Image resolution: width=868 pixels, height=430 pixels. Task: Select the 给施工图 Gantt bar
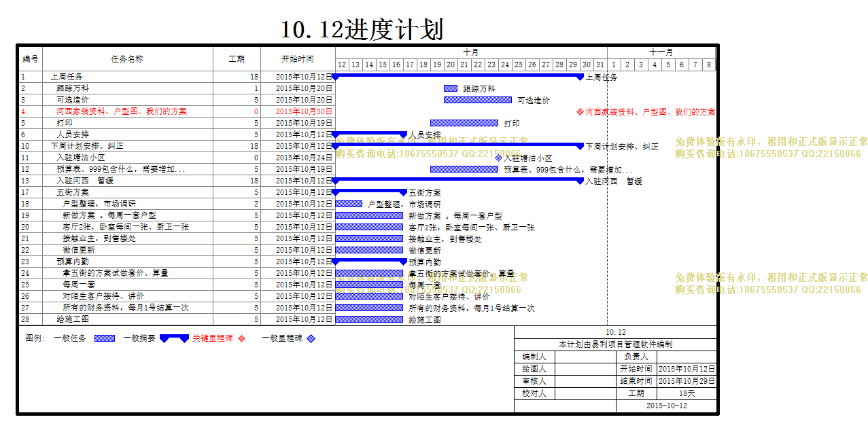[x=369, y=319]
